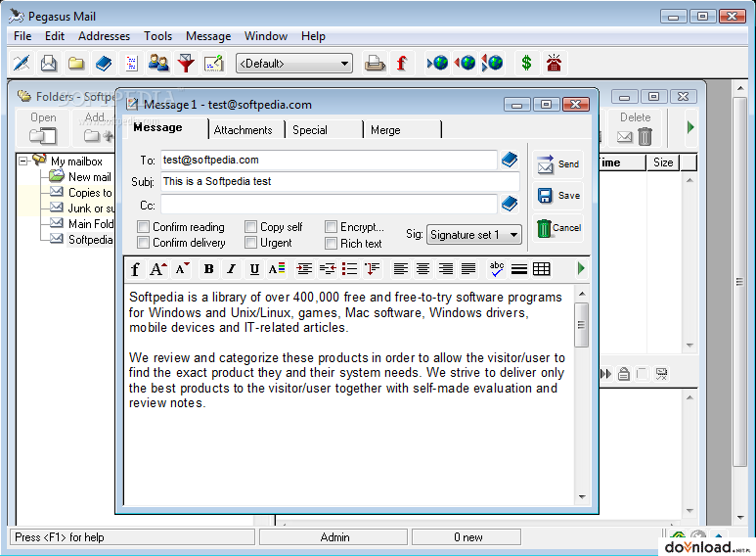Apply bold formatting in message editor

208,269
